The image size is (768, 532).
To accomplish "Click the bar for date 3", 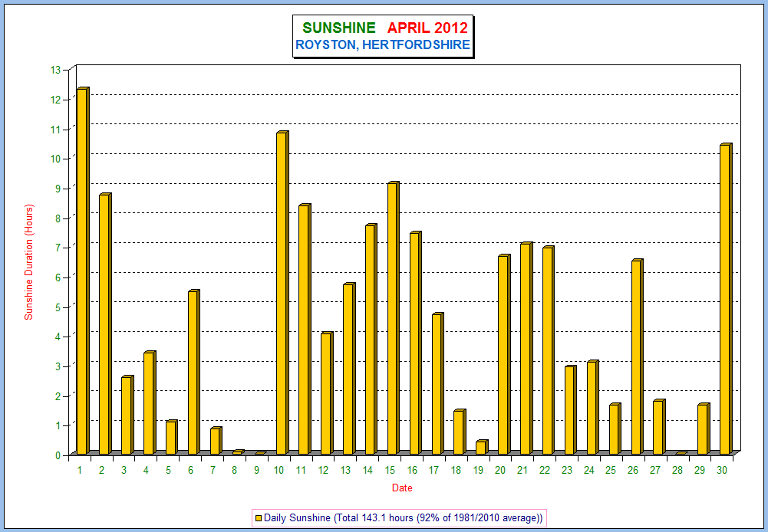I will (127, 415).
